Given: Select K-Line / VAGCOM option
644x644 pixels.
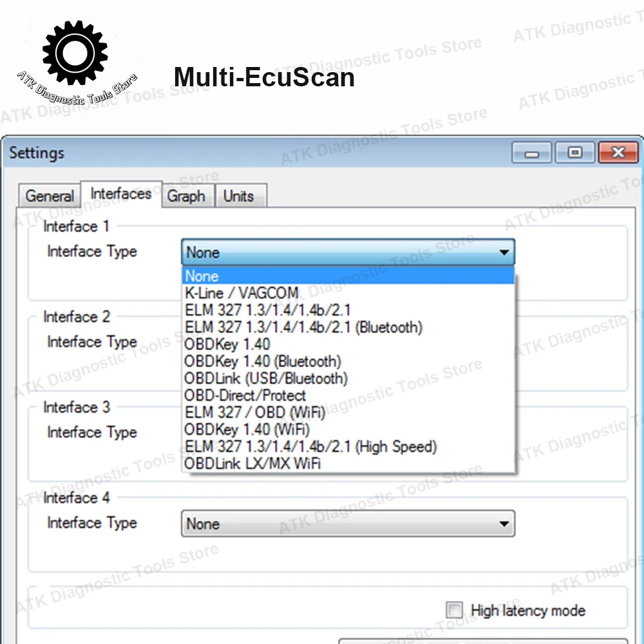Looking at the screenshot, I should click(348, 293).
